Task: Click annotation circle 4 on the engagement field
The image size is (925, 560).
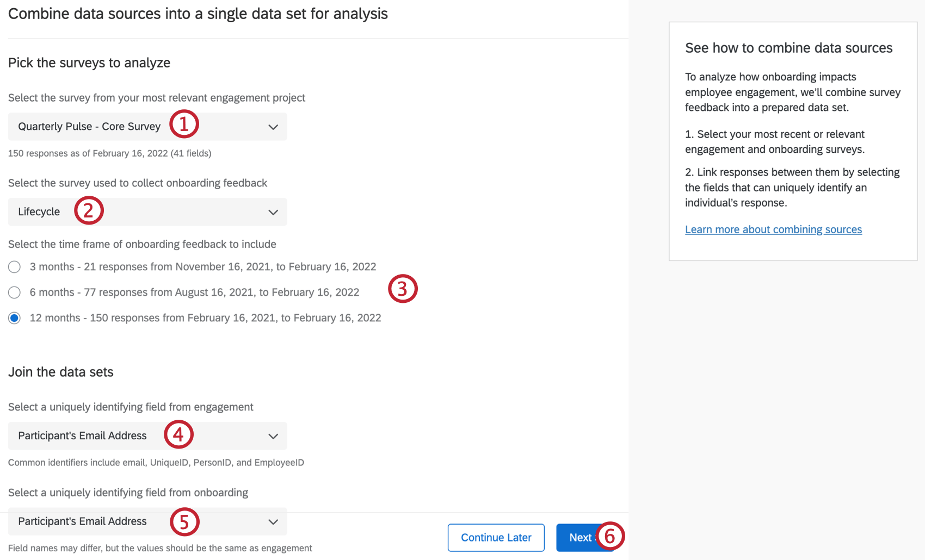Action: click(178, 434)
